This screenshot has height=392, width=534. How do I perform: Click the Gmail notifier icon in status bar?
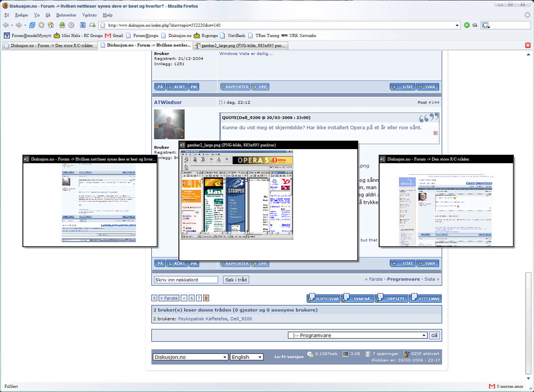click(492, 386)
